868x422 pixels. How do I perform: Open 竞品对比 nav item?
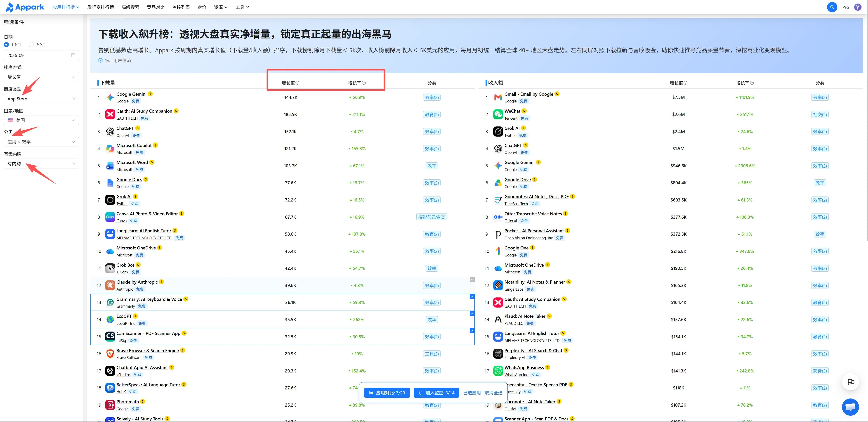(156, 7)
